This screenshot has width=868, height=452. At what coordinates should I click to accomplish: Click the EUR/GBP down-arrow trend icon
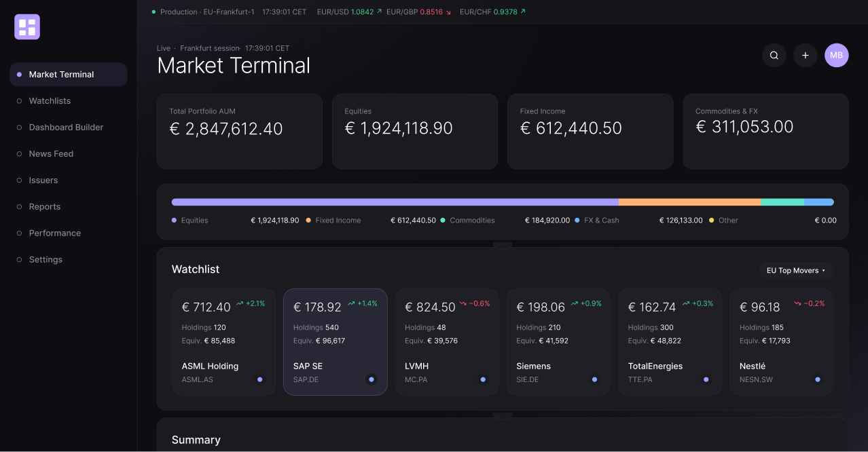pyautogui.click(x=448, y=12)
